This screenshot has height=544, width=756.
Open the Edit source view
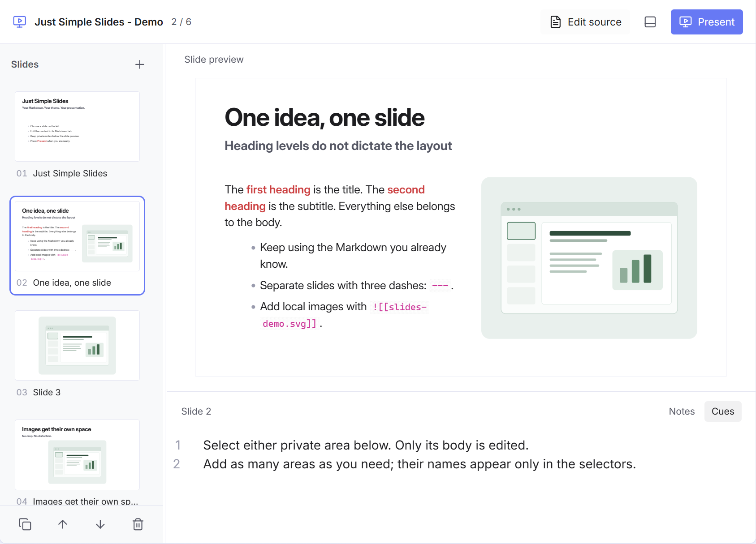pyautogui.click(x=585, y=22)
